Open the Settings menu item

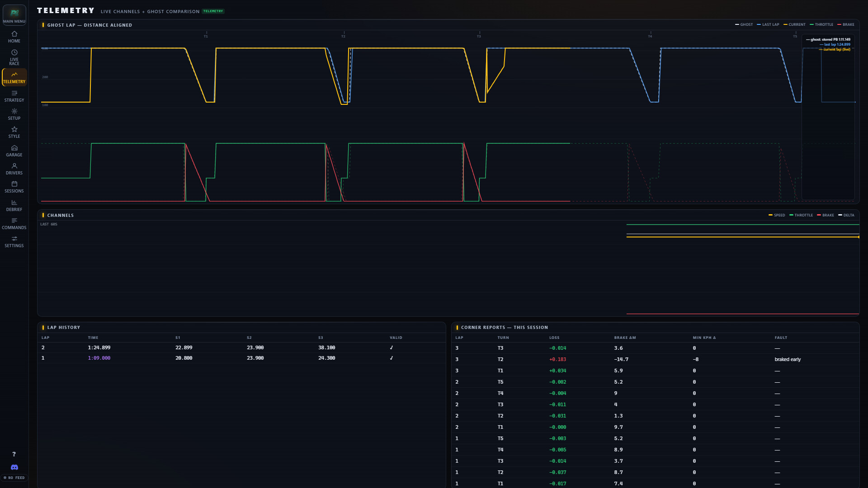click(14, 242)
